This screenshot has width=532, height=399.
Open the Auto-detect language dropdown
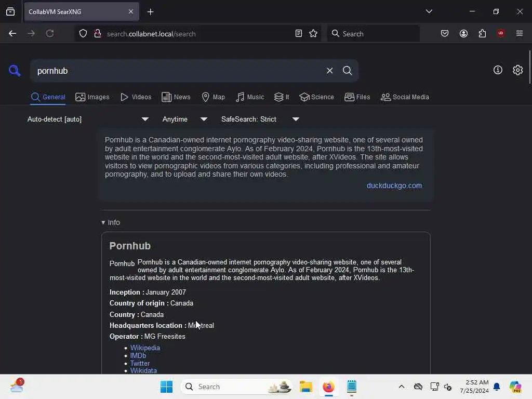pos(88,119)
